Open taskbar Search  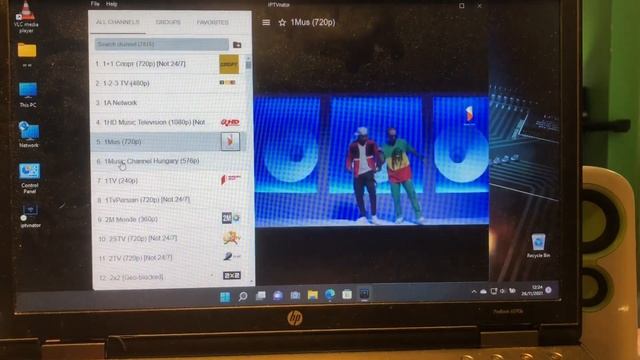click(x=243, y=296)
